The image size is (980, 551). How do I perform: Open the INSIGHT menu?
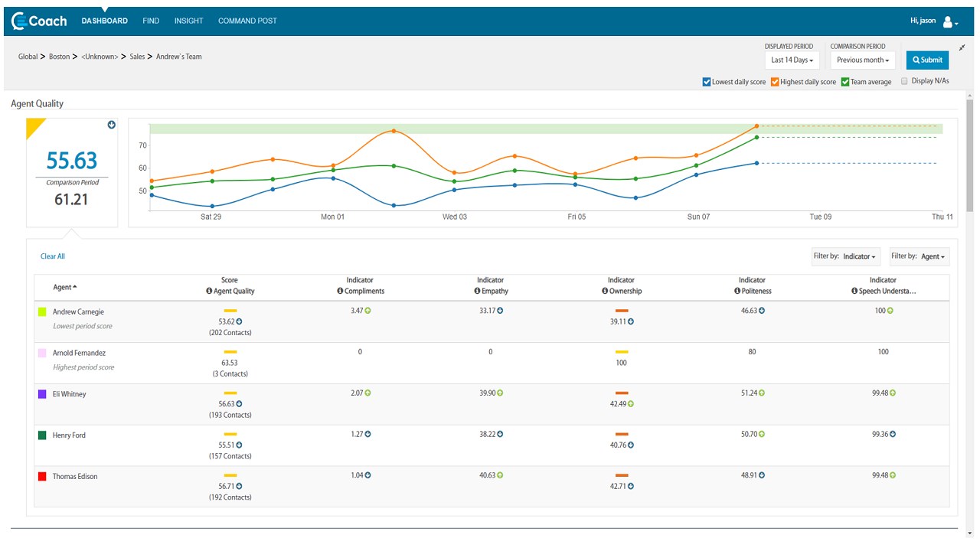(188, 21)
